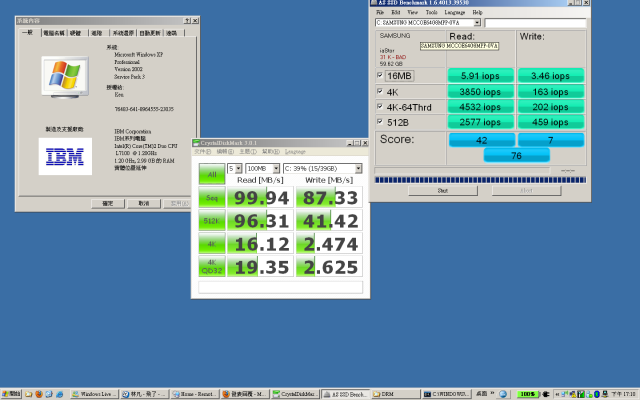
Task: Click the total score value 76
Action: 516,156
